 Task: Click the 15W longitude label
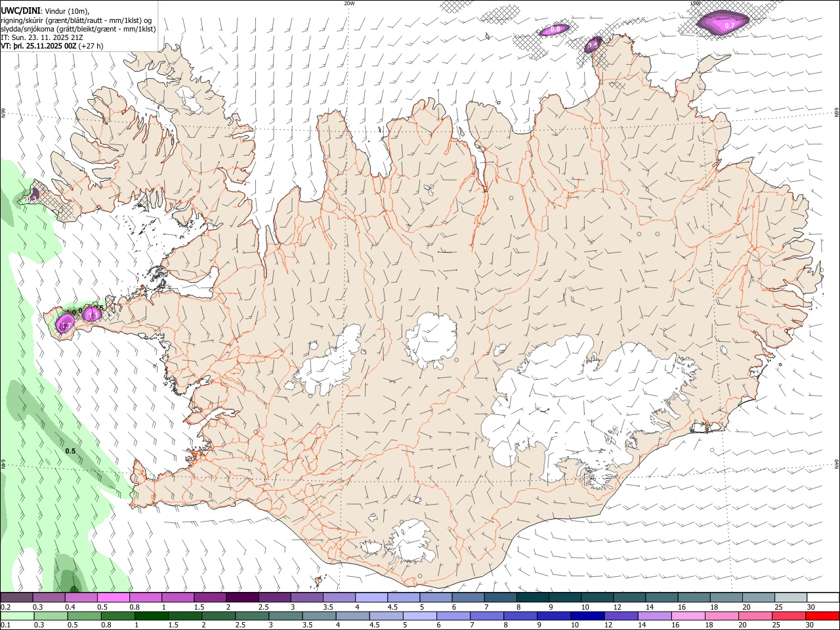click(x=695, y=3)
